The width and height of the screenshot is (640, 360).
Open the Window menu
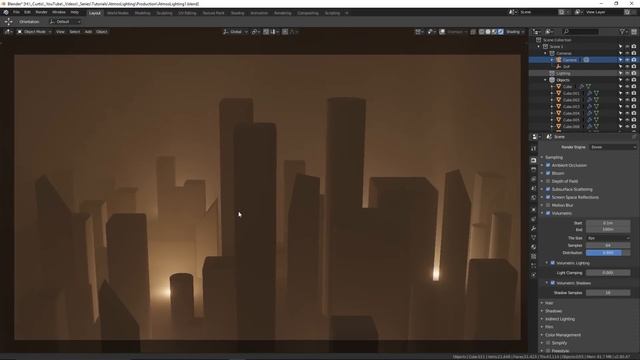tap(59, 12)
